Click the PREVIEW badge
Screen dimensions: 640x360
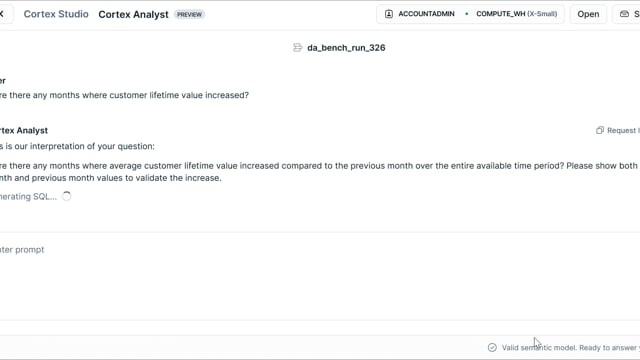(x=189, y=14)
